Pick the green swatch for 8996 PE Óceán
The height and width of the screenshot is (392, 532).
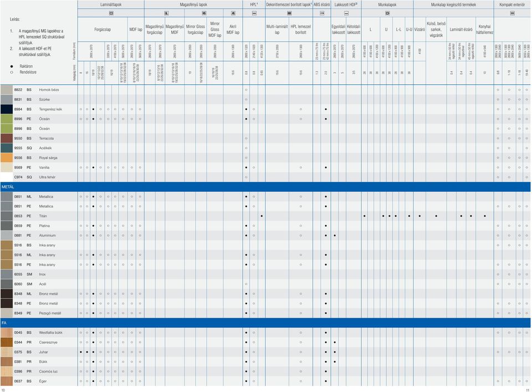(x=7, y=119)
